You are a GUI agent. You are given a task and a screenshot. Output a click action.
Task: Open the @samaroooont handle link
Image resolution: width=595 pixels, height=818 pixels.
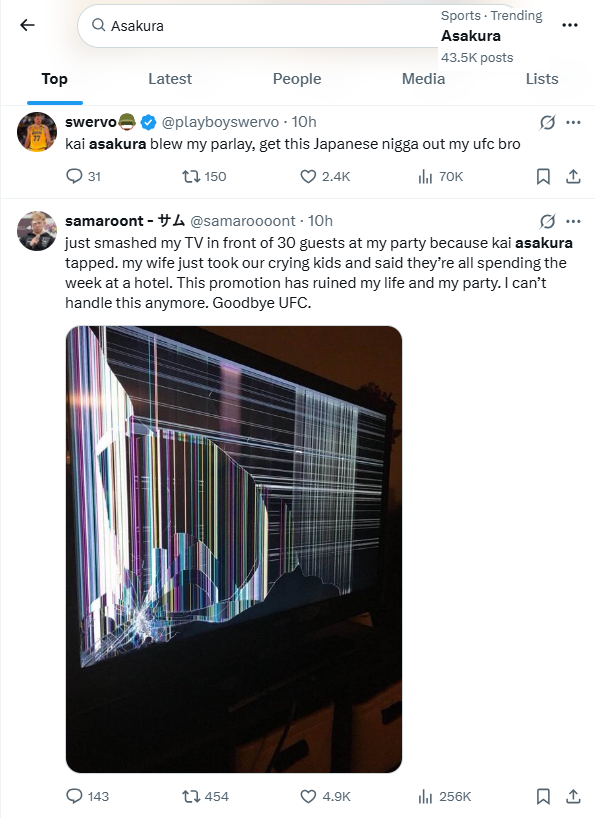243,221
